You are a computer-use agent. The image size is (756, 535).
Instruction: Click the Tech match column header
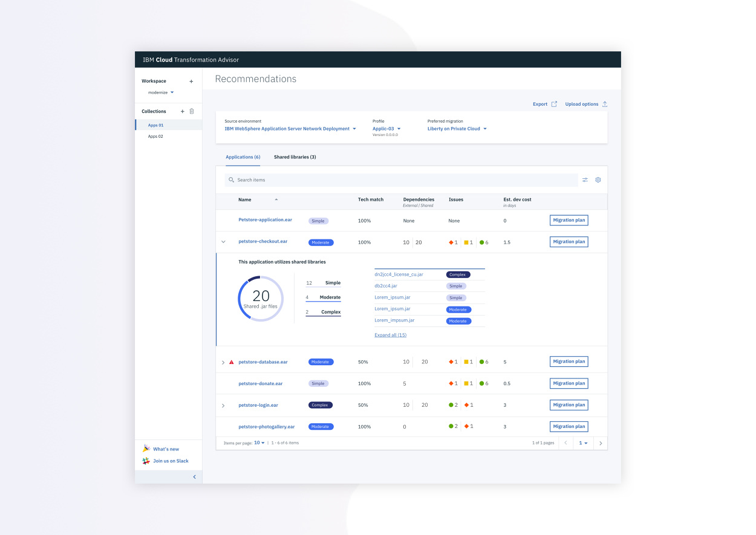click(371, 199)
